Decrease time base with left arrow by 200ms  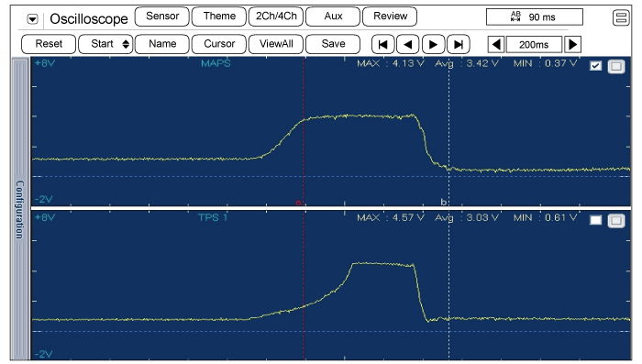(496, 44)
